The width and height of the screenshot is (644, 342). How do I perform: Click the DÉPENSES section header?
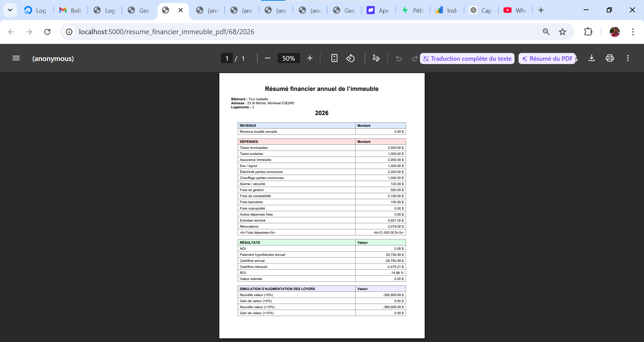tap(249, 142)
